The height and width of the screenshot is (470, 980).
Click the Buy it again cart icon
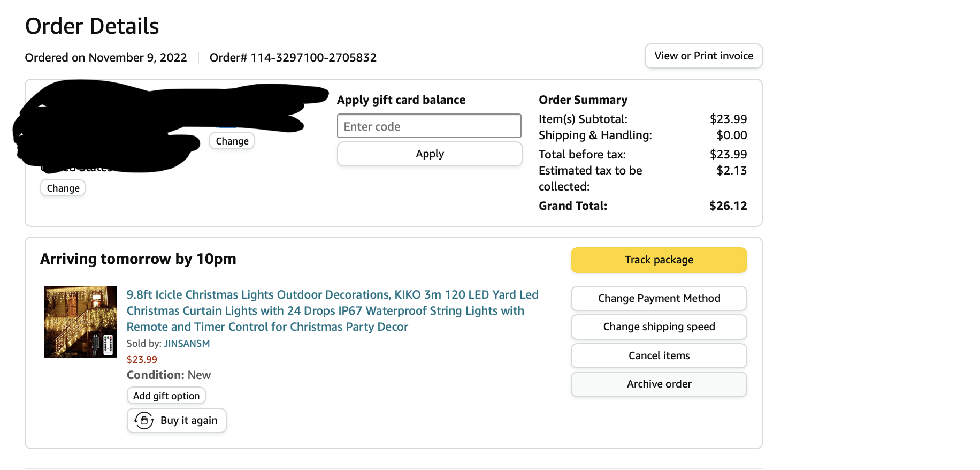pos(144,420)
